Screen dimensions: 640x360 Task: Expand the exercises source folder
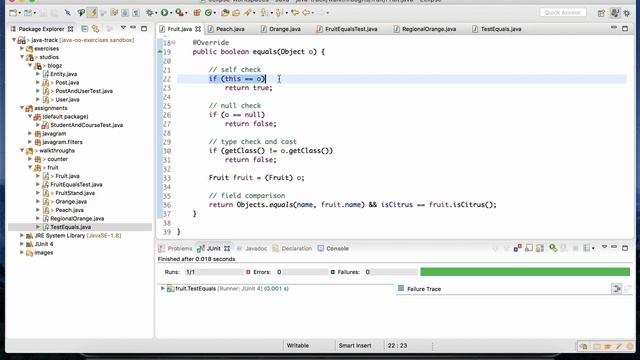pos(22,49)
